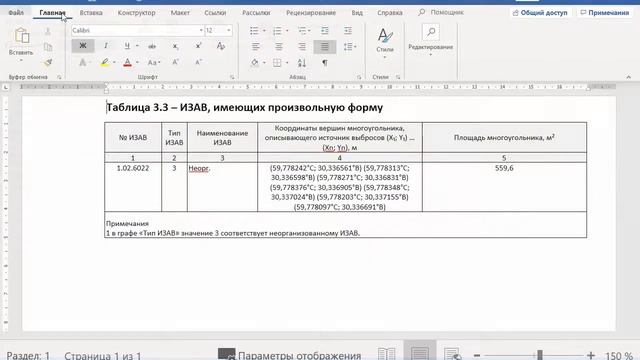Toggle Underline (Ч) formatting
This screenshot has height=360, width=640.
click(x=127, y=46)
